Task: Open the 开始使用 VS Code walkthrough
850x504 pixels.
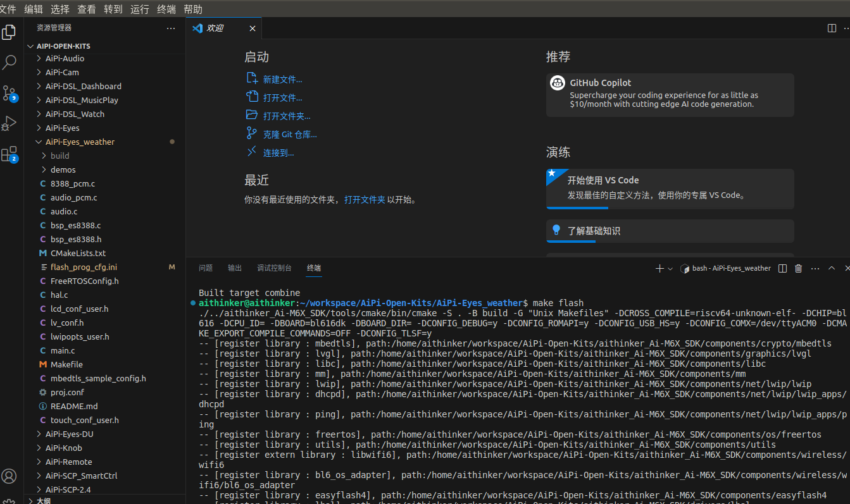Action: click(x=670, y=188)
